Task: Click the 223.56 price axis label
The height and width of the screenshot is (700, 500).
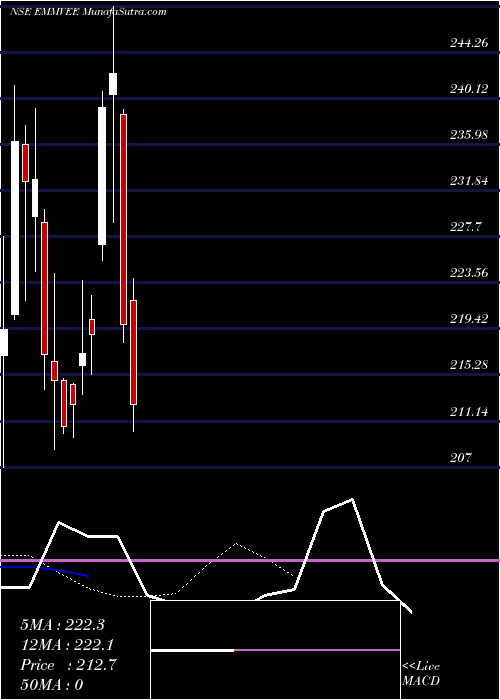Action: [469, 273]
